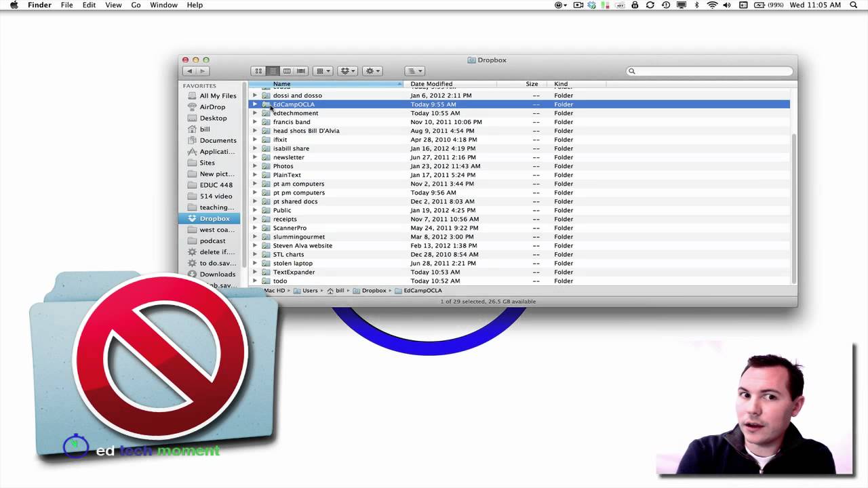Select the 'head shots Bill D'Alvia' folder
Image resolution: width=868 pixels, height=488 pixels.
(x=519, y=131)
